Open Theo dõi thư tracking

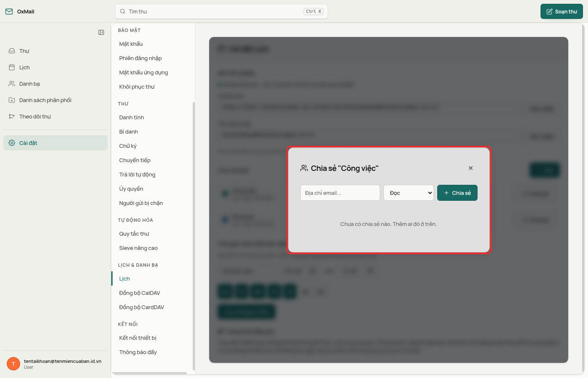click(55, 116)
